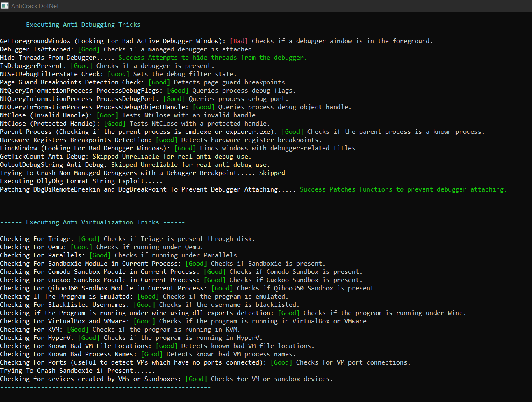Click the Skipped text on GetTickCount Anti Debug line
This screenshot has width=532, height=402.
pos(105,157)
